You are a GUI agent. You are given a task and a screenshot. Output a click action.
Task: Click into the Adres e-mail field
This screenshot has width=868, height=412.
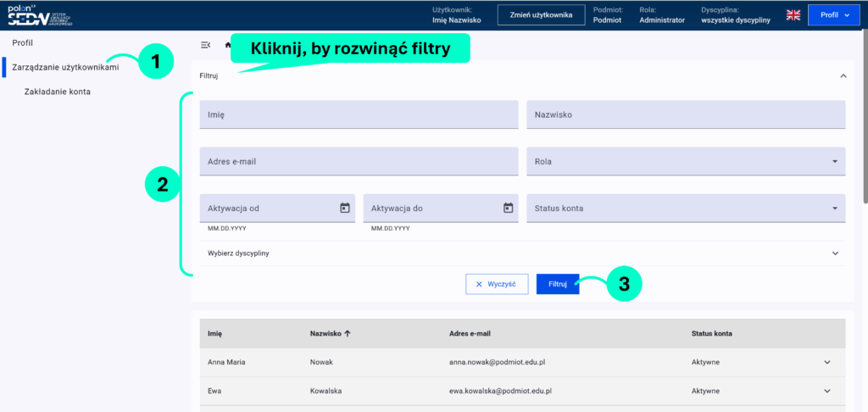[x=359, y=161]
